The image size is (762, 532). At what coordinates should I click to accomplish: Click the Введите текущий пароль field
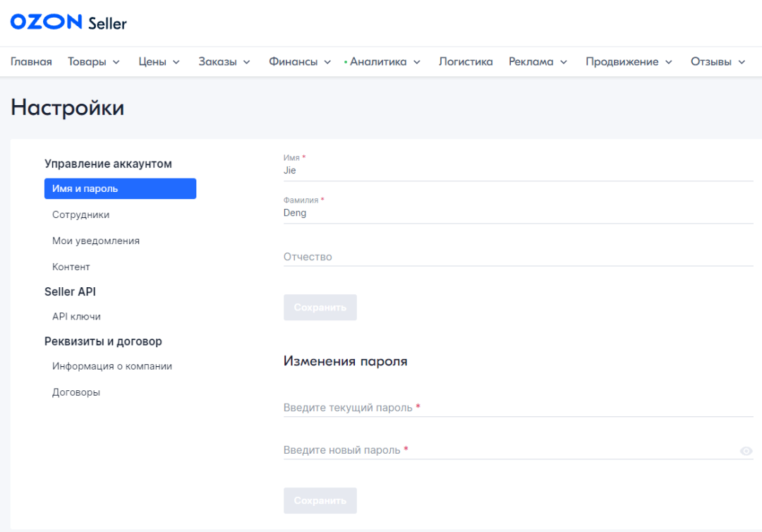(518, 408)
